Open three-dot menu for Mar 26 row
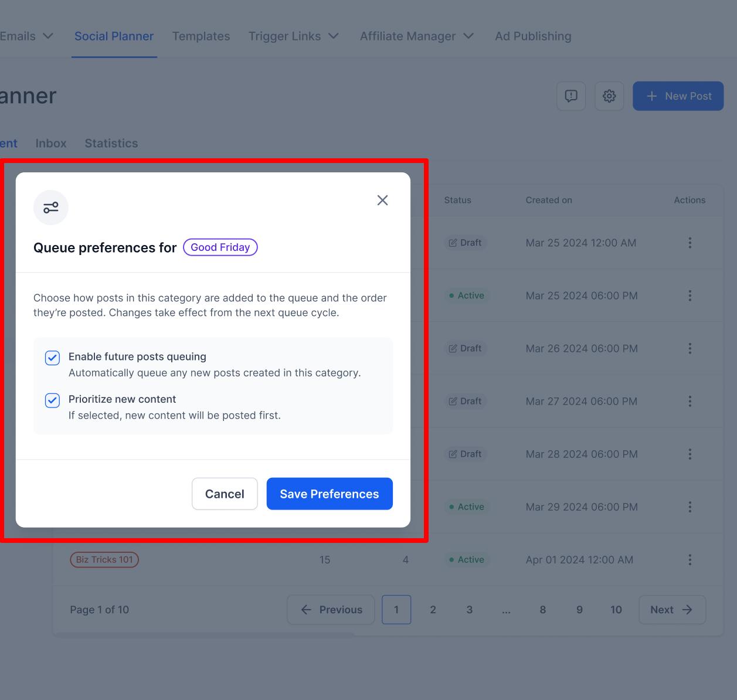The image size is (737, 700). point(690,348)
